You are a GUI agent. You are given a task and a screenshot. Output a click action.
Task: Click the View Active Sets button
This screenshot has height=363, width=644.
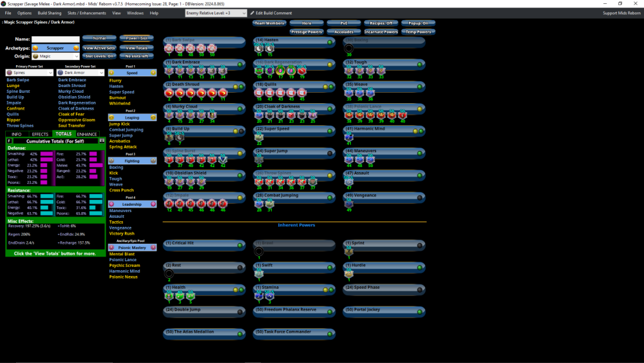tap(99, 48)
